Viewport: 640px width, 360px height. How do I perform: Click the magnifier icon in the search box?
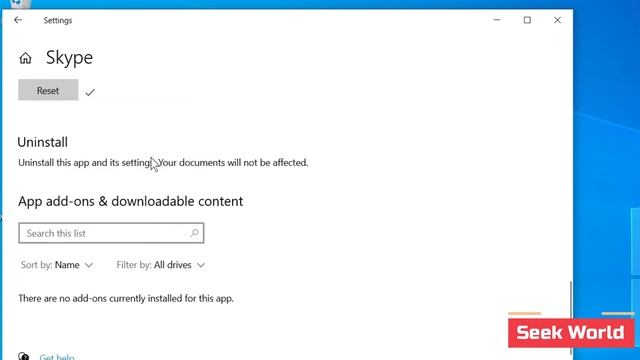(194, 233)
